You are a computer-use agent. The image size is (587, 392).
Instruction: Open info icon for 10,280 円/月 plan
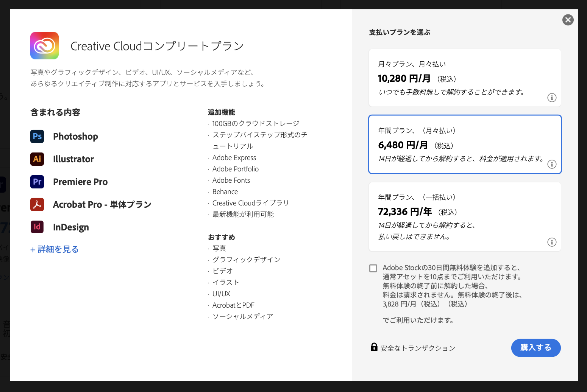pos(552,98)
